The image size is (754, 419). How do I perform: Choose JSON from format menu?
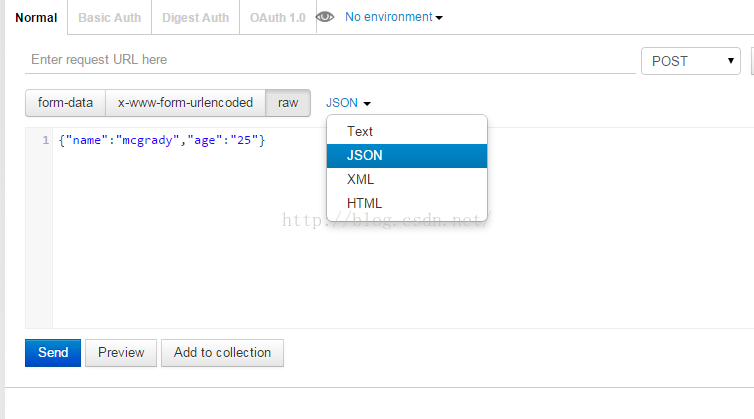(x=364, y=156)
